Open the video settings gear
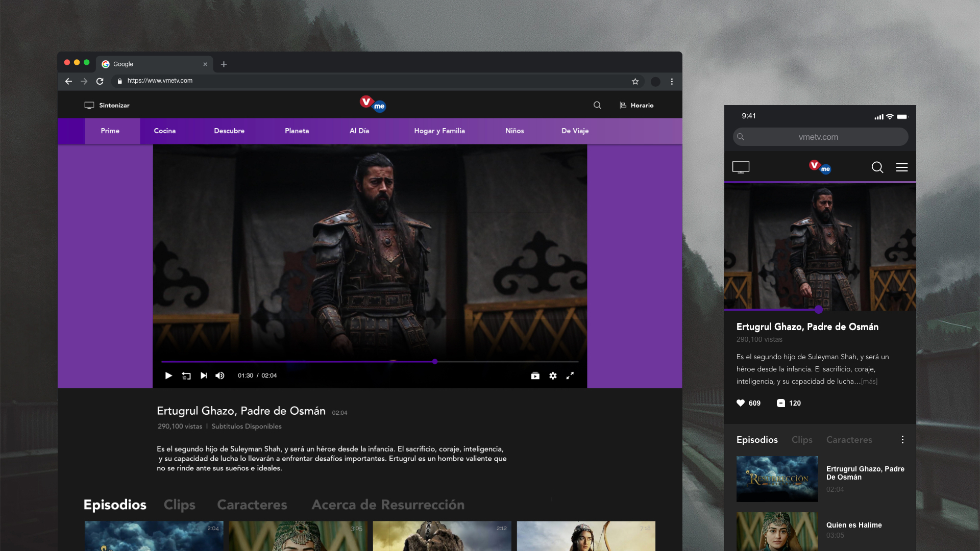This screenshot has height=551, width=980. coord(553,375)
